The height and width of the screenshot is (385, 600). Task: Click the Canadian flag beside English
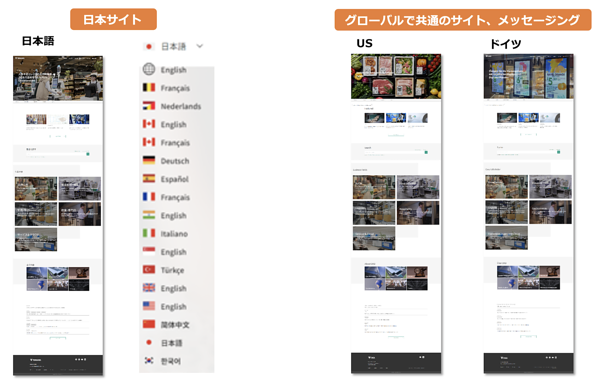pos(149,124)
